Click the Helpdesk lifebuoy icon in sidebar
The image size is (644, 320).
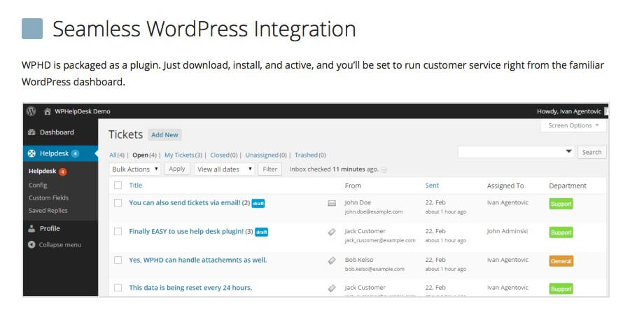pyautogui.click(x=31, y=153)
